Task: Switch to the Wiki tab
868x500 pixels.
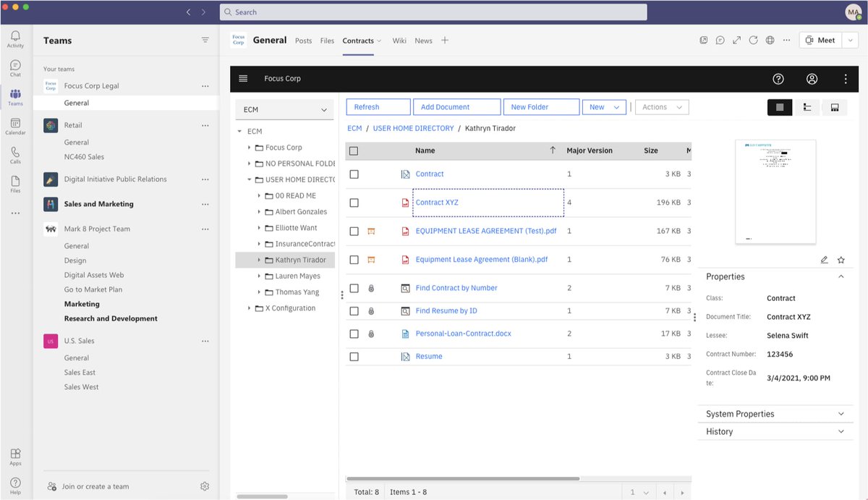Action: point(399,41)
